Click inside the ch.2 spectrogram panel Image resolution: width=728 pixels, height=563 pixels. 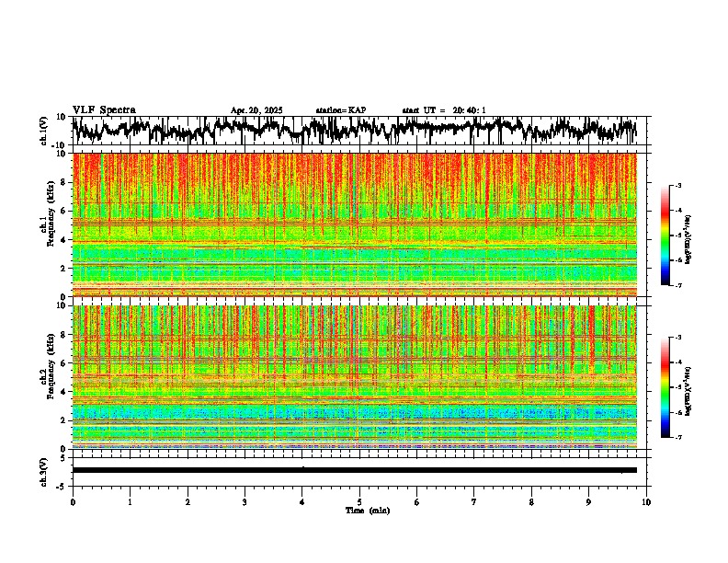pyautogui.click(x=354, y=377)
